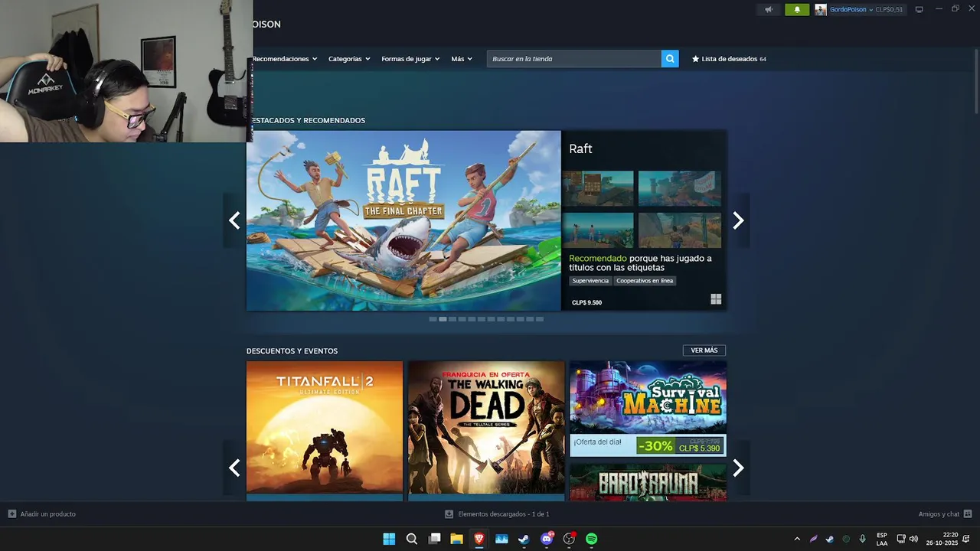980x551 pixels.
Task: Open the Survival Machine daily deal
Action: tap(648, 409)
